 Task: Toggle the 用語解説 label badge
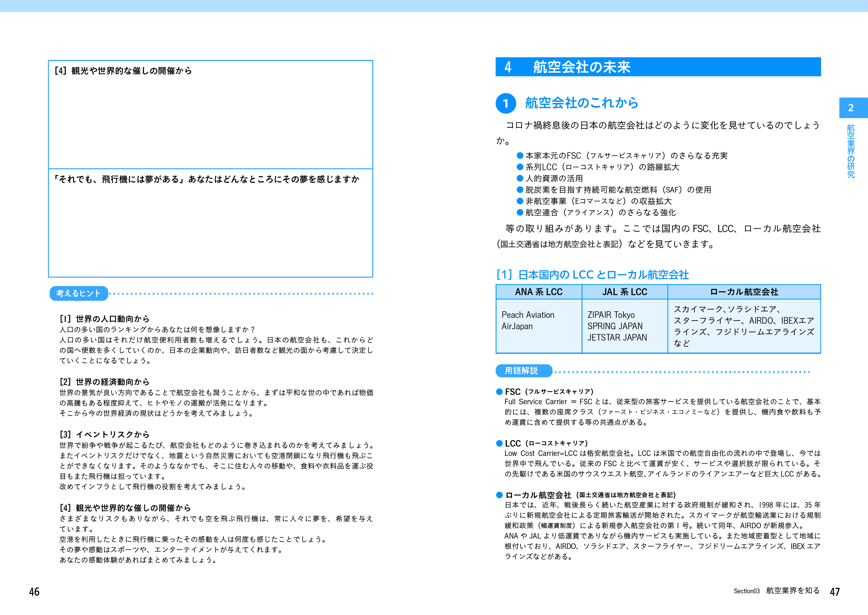[x=524, y=371]
